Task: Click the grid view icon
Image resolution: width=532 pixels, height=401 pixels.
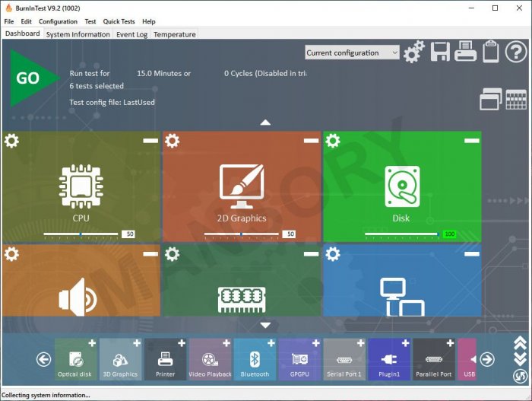Action: coord(516,100)
